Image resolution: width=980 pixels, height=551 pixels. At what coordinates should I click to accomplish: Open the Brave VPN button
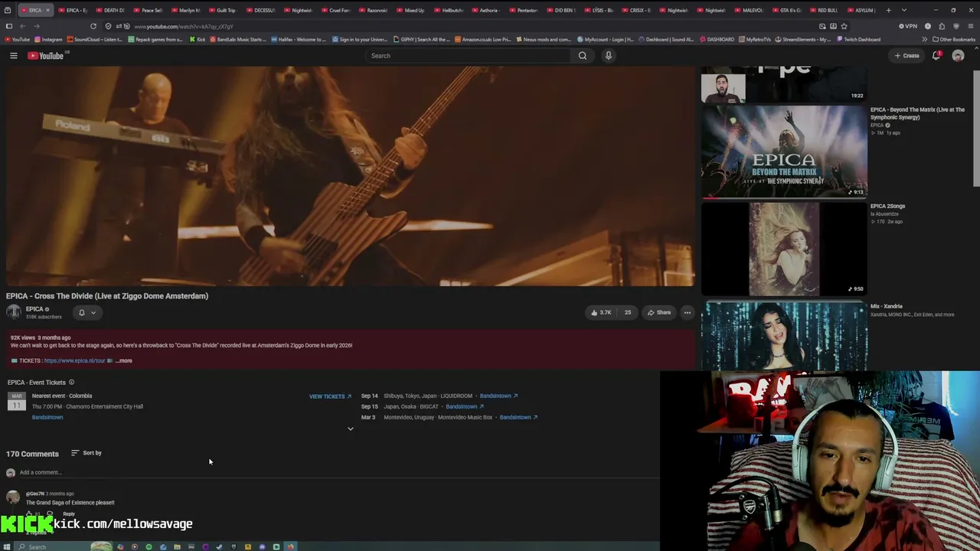[909, 26]
